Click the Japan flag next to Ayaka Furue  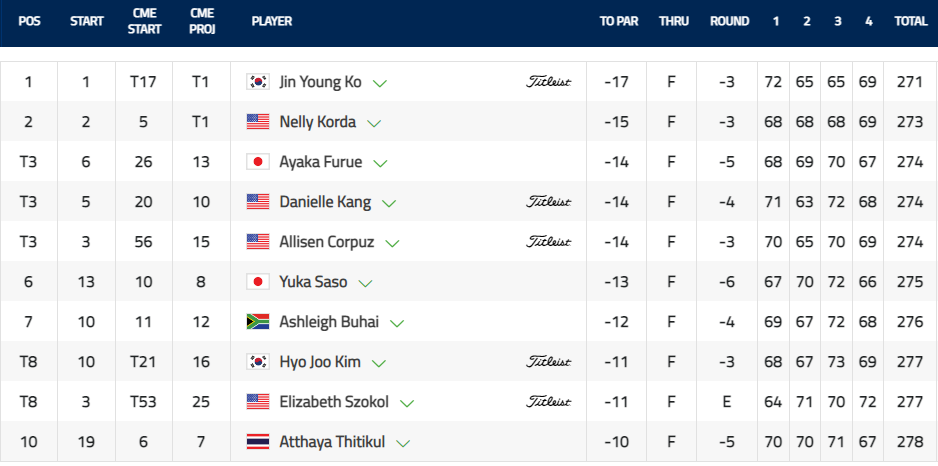[258, 162]
